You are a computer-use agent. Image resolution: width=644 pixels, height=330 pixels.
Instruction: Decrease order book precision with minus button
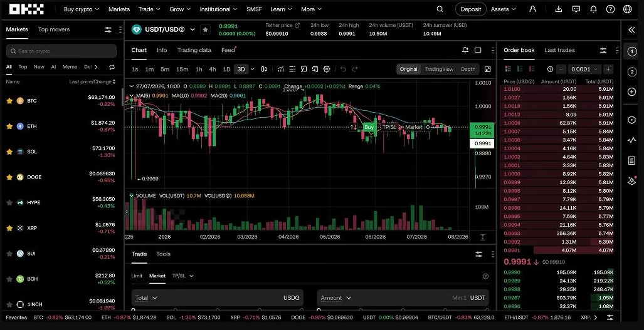(x=561, y=70)
